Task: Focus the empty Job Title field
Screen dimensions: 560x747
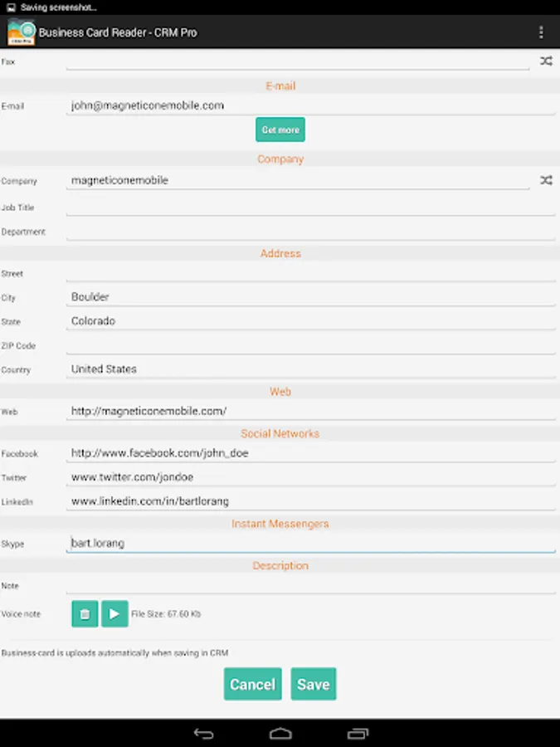Action: click(x=310, y=207)
